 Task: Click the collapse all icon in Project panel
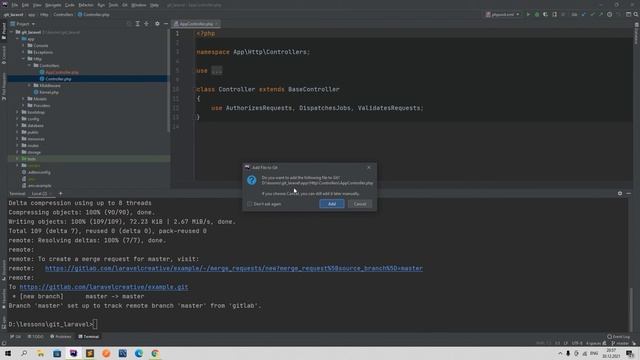click(147, 24)
